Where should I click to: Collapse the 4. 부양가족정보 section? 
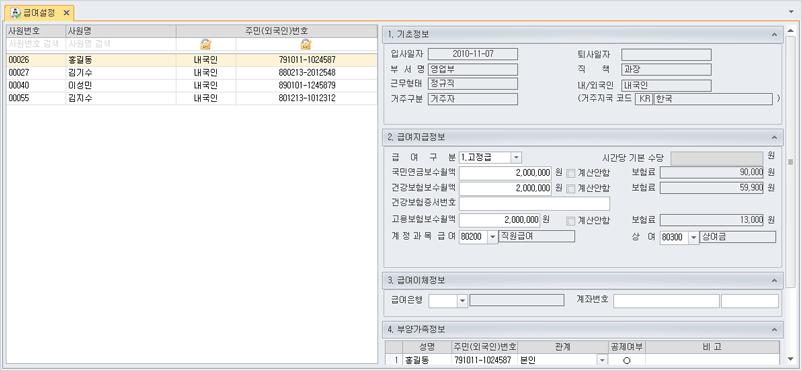[x=774, y=329]
